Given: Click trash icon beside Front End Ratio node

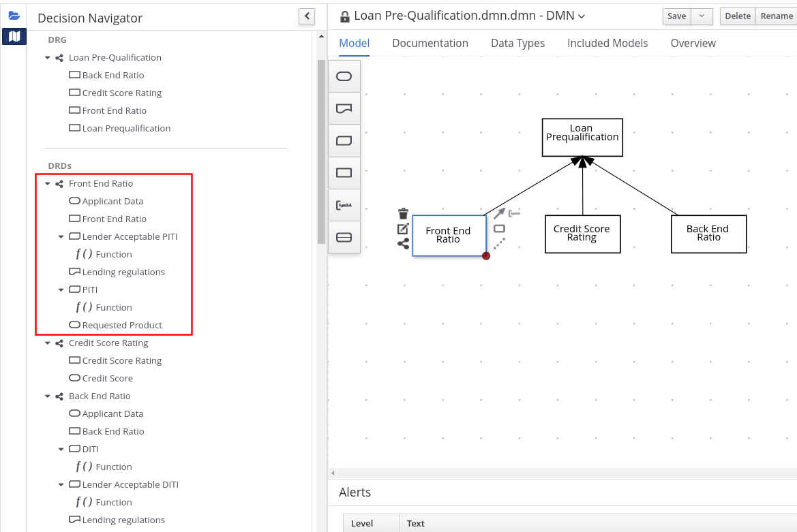Looking at the screenshot, I should [403, 214].
